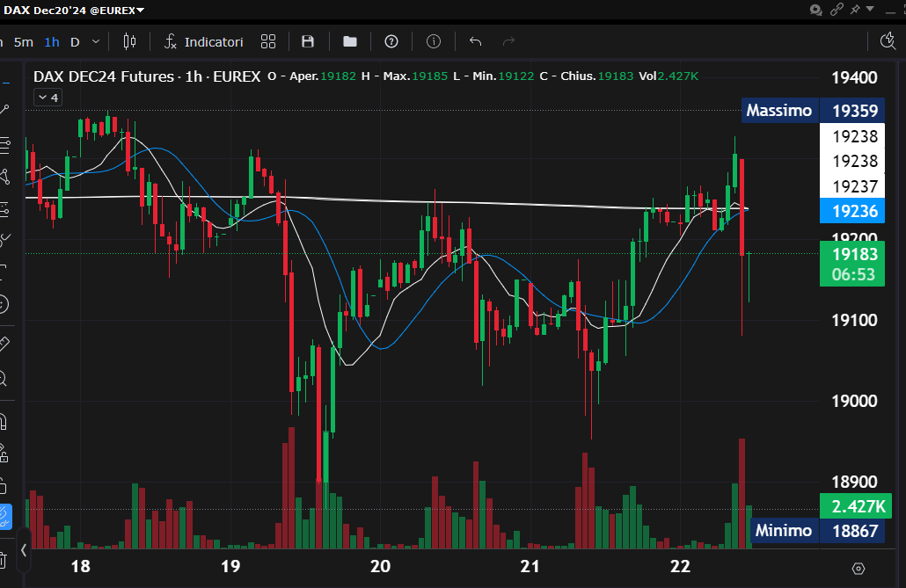Expand the collapsed indicators legend showing 4
Screen dimensions: 906x588
[x=47, y=98]
